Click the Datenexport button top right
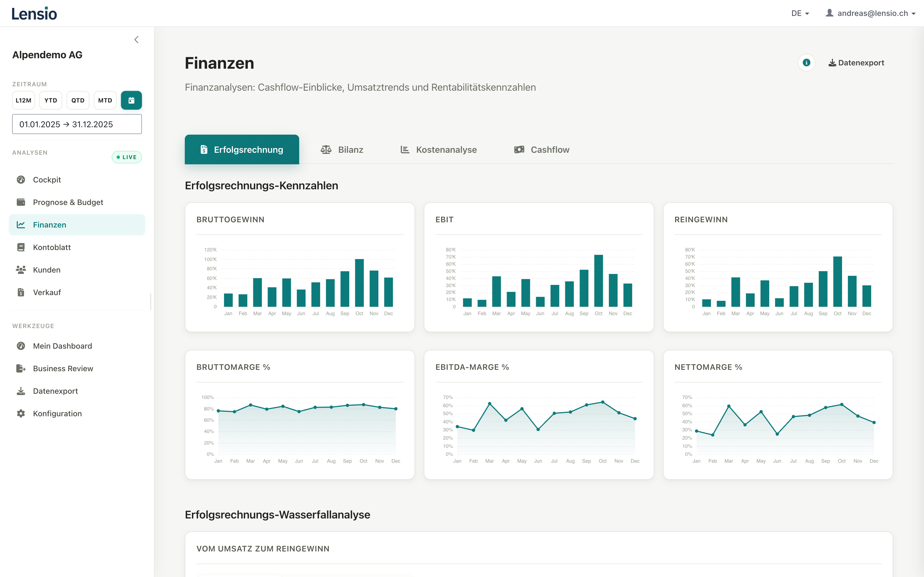 pyautogui.click(x=856, y=63)
